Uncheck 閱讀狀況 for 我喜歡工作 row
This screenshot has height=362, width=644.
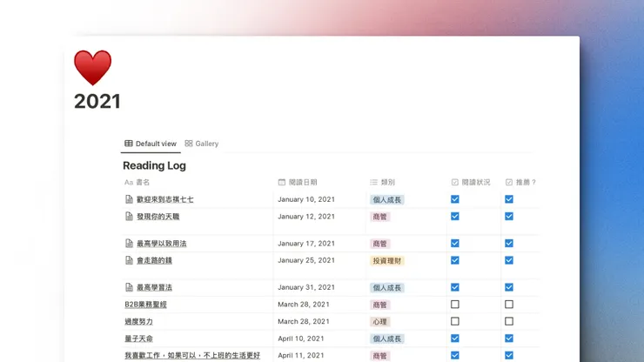454,355
